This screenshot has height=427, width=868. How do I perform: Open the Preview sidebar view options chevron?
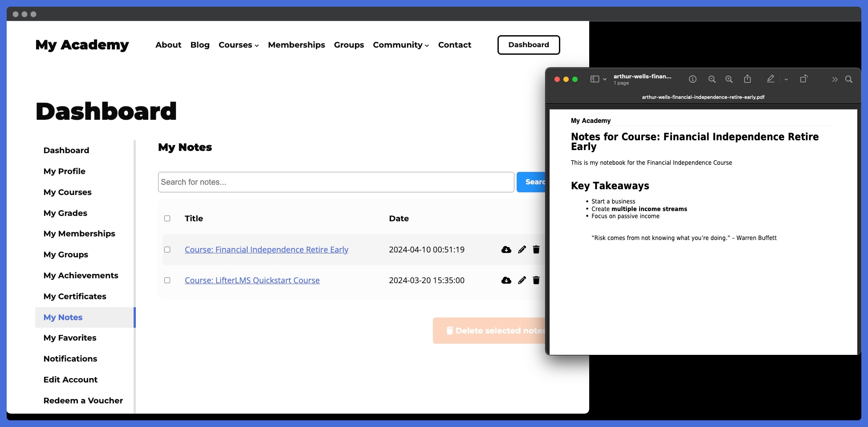[x=605, y=79]
